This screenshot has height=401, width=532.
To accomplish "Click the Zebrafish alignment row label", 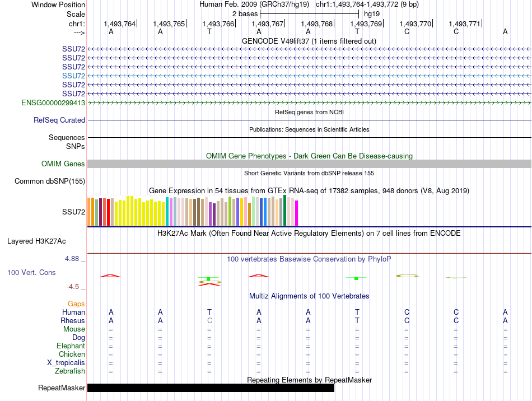I will click(x=70, y=371).
